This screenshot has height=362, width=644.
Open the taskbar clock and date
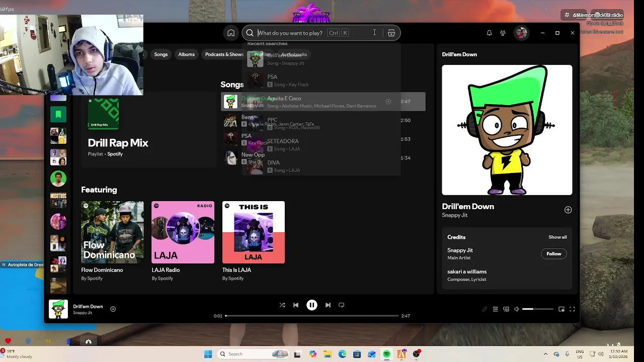click(x=619, y=354)
